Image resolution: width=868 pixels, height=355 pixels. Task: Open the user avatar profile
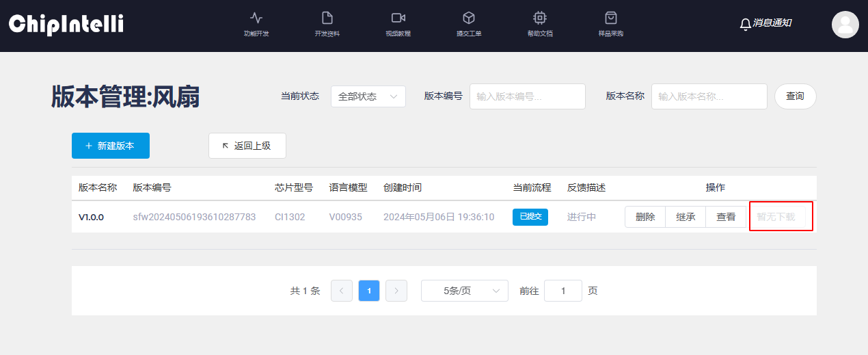point(845,25)
